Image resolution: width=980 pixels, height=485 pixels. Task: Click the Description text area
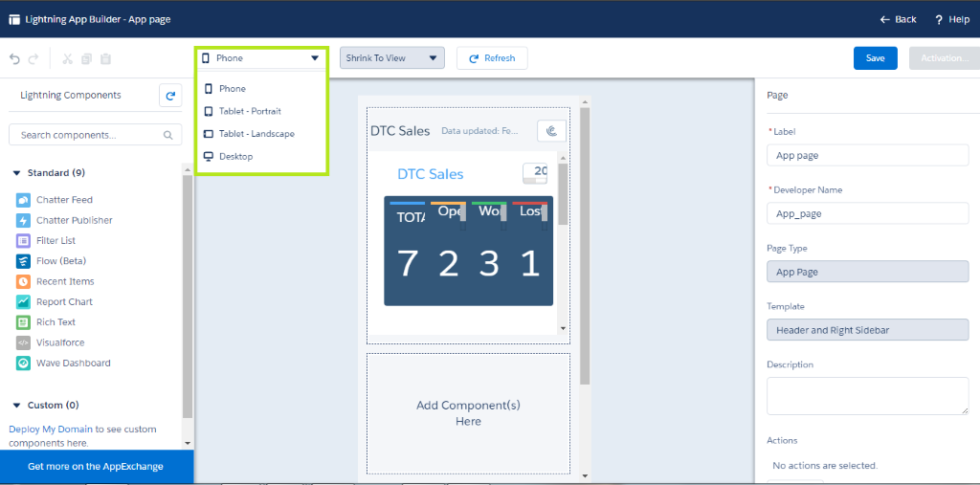(x=867, y=396)
